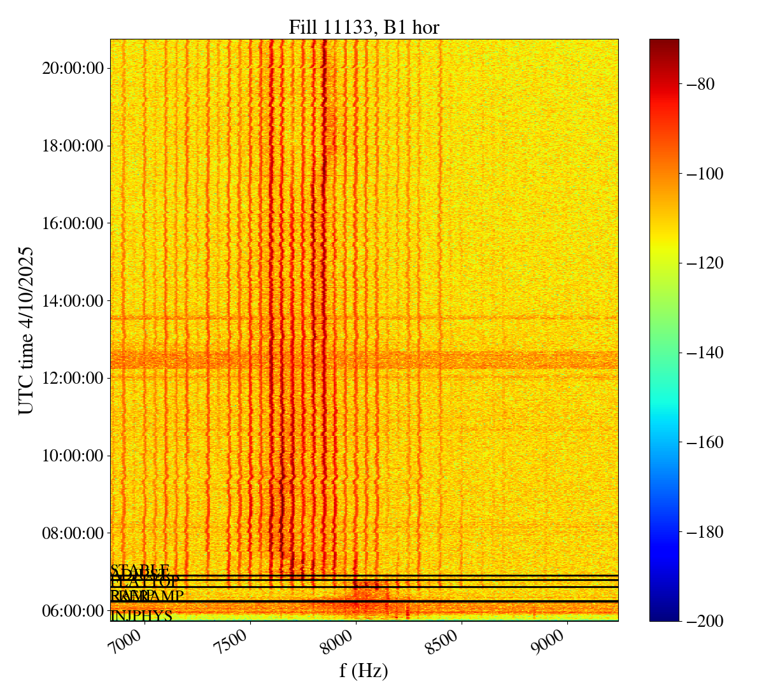Click the INJPHYS beam mode label
Image resolution: width=764 pixels, height=700 pixels.
[x=141, y=616]
